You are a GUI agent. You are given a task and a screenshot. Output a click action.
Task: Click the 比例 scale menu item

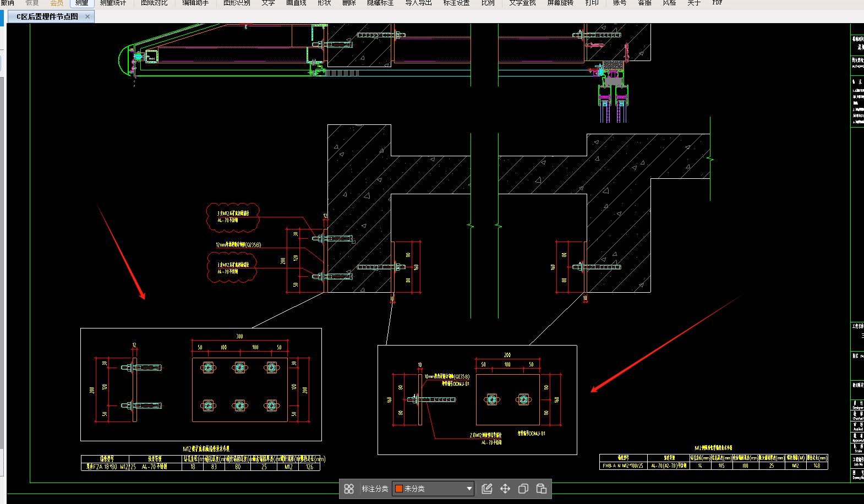(488, 3)
